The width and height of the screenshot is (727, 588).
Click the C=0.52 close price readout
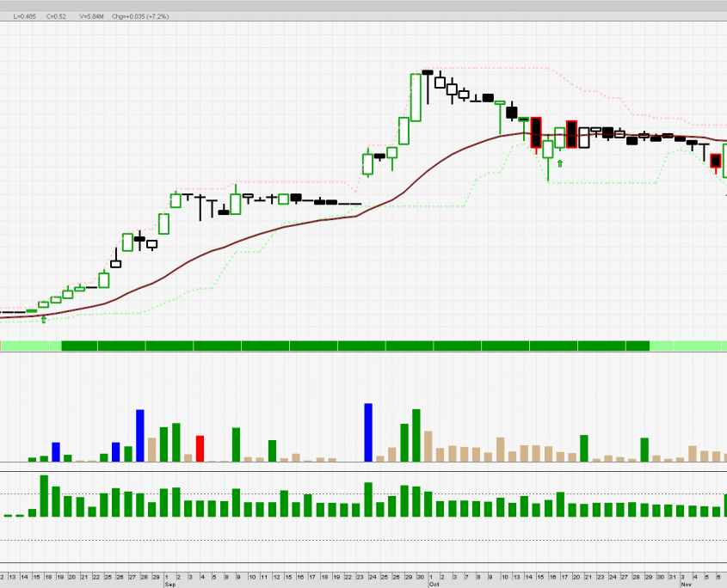pyautogui.click(x=56, y=16)
